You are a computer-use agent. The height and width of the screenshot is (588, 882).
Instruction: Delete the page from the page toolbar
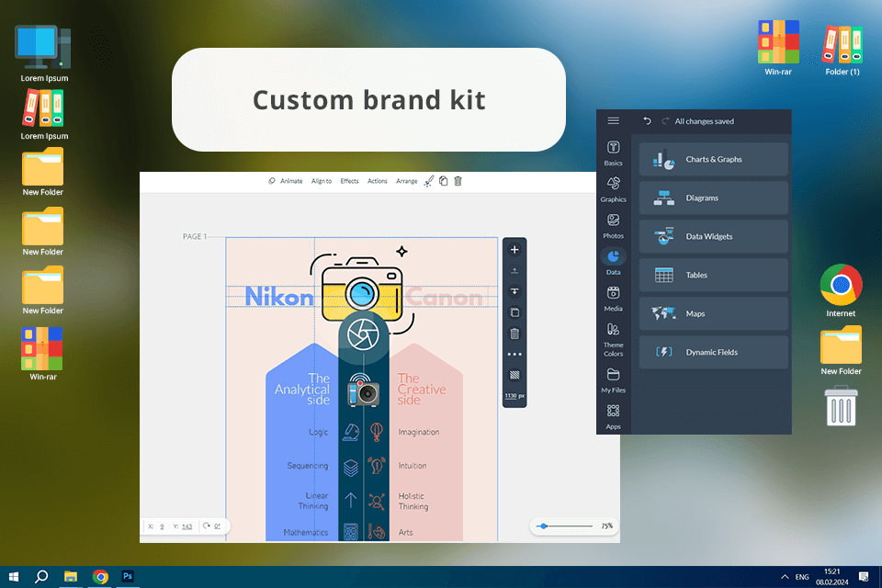pyautogui.click(x=514, y=334)
